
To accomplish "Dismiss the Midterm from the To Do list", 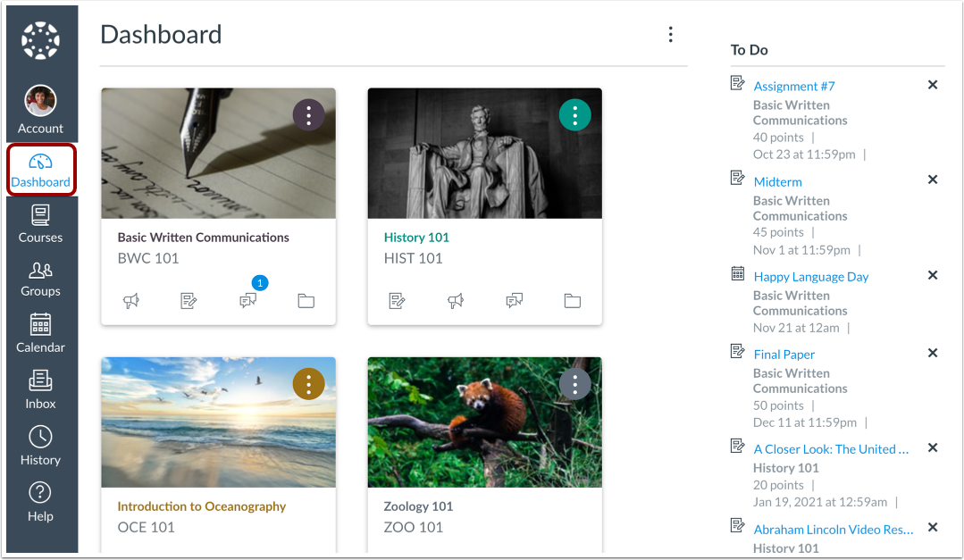I will (933, 180).
